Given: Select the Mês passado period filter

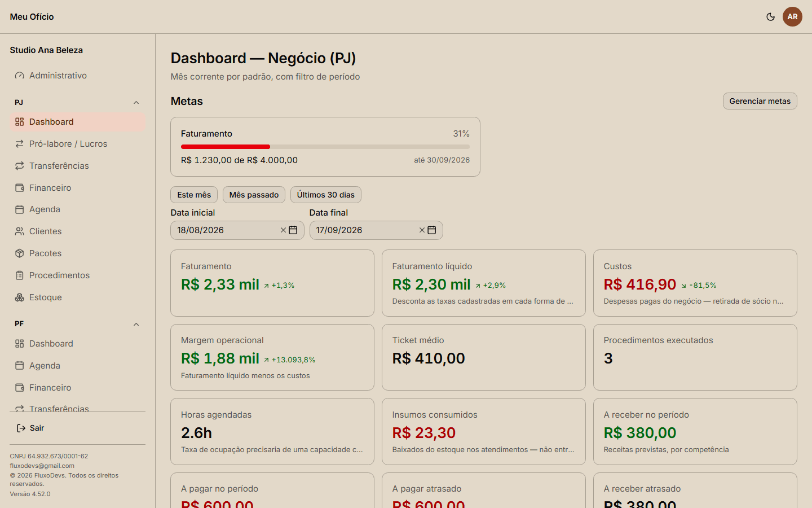Looking at the screenshot, I should tap(254, 195).
